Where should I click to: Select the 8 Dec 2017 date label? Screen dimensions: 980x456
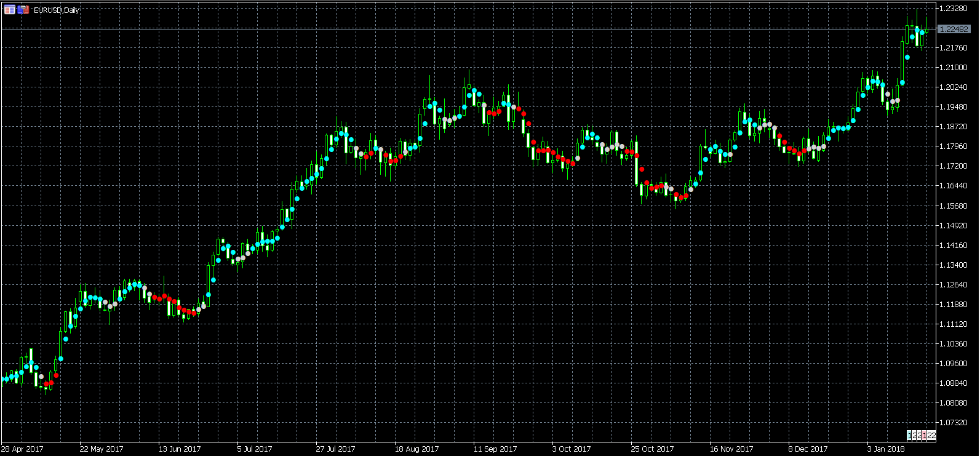(808, 449)
